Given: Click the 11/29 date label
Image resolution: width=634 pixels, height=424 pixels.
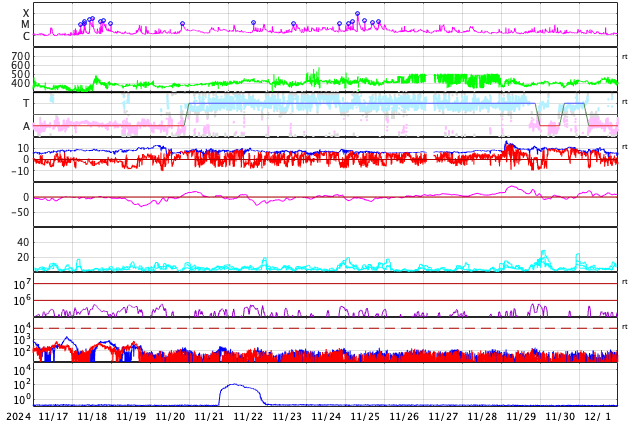Looking at the screenshot, I should coord(521,416).
